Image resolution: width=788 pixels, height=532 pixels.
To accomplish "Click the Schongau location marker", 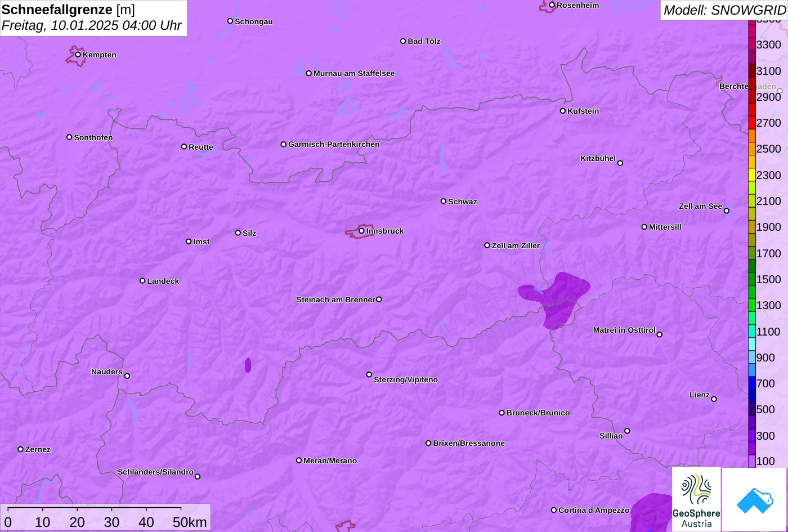I will [x=230, y=21].
